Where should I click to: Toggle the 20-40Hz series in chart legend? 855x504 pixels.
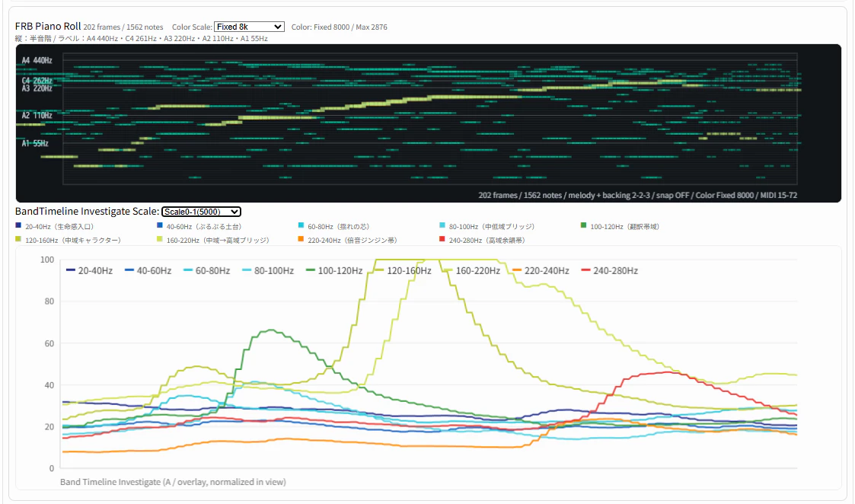coord(89,270)
